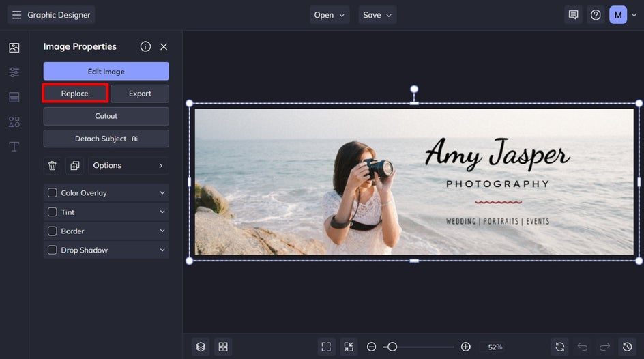
Task: Click the Replace button
Action: [75, 94]
